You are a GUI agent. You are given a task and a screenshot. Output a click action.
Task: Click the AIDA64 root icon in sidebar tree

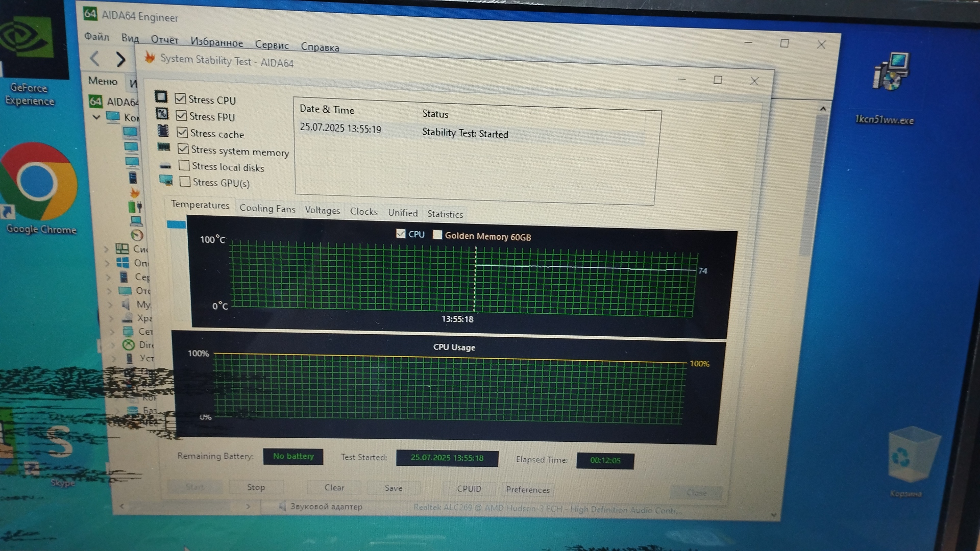pyautogui.click(x=95, y=101)
